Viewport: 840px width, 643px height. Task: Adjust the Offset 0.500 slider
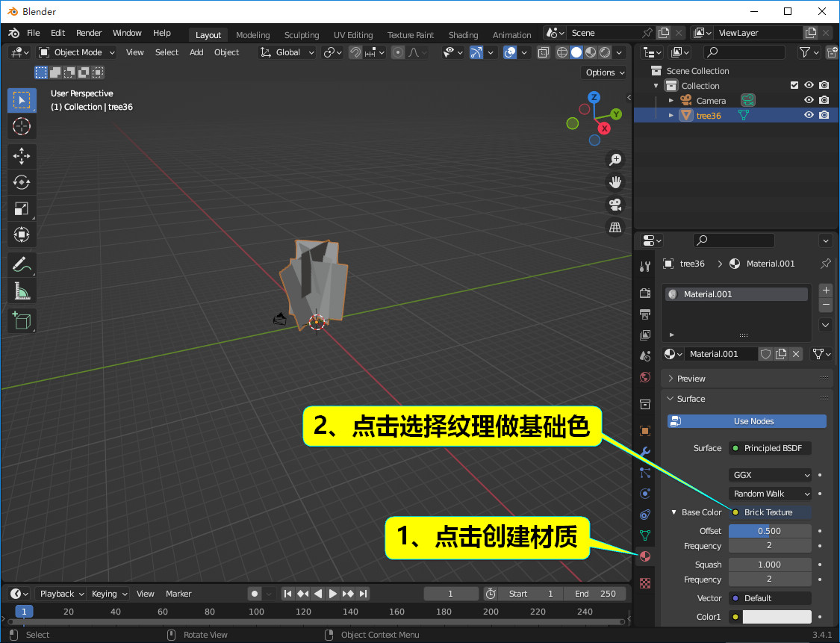(769, 531)
